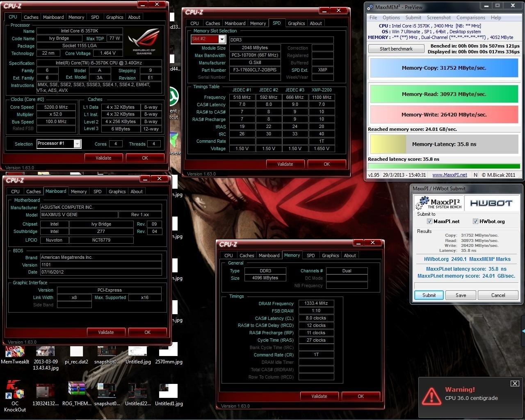
Task: Open the memory Slot #2 dropdown
Action: click(x=222, y=39)
